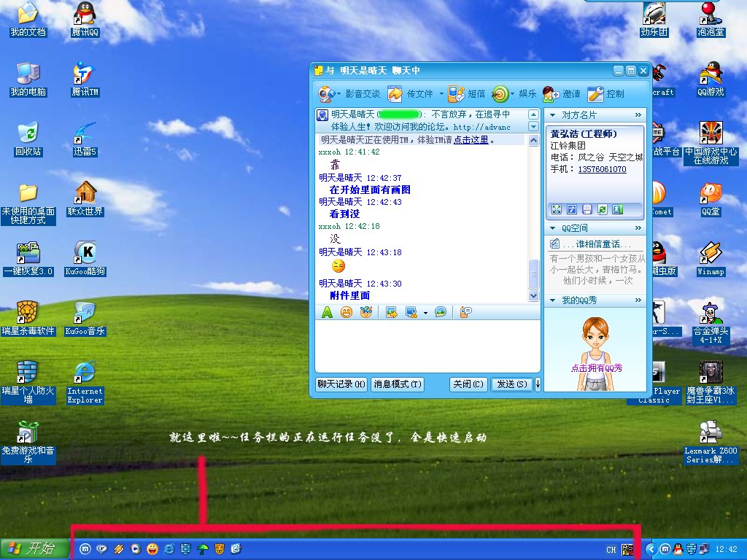The width and height of the screenshot is (747, 560).
Task: Click the green refresh icon on name card
Action: pos(602,209)
